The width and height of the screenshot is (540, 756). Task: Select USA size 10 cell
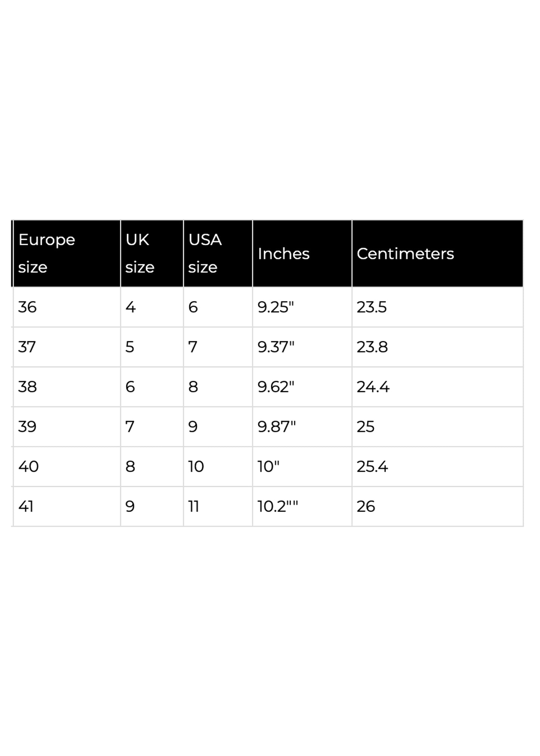[x=196, y=467]
